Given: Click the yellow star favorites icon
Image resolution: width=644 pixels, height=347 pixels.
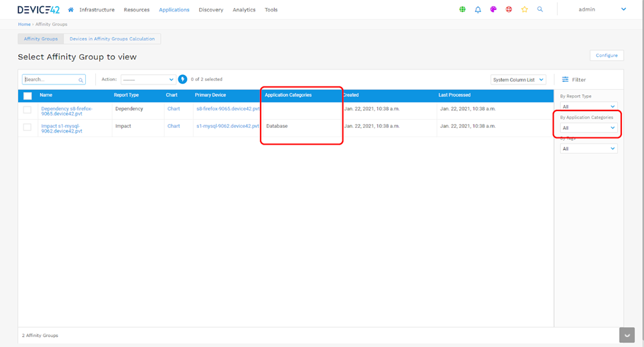Looking at the screenshot, I should [x=525, y=10].
